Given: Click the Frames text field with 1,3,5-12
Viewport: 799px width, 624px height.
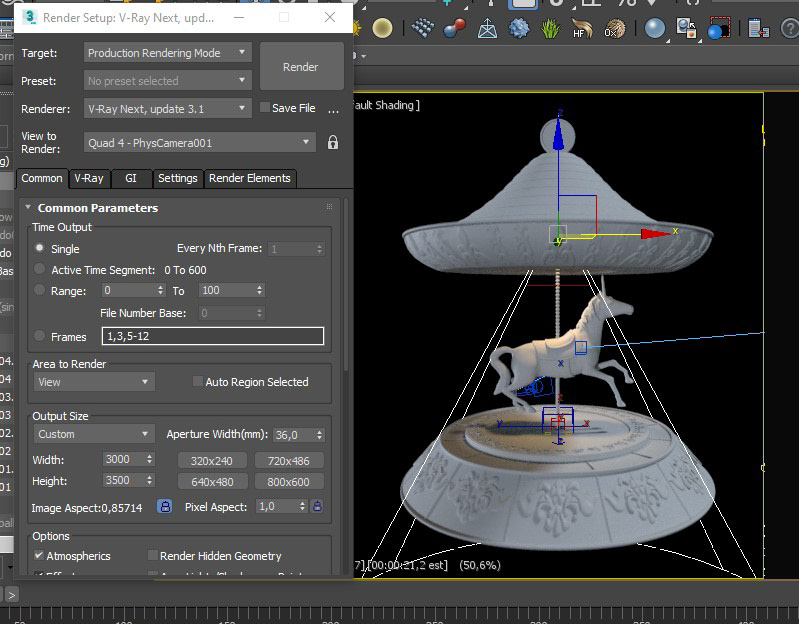Looking at the screenshot, I should coord(213,336).
